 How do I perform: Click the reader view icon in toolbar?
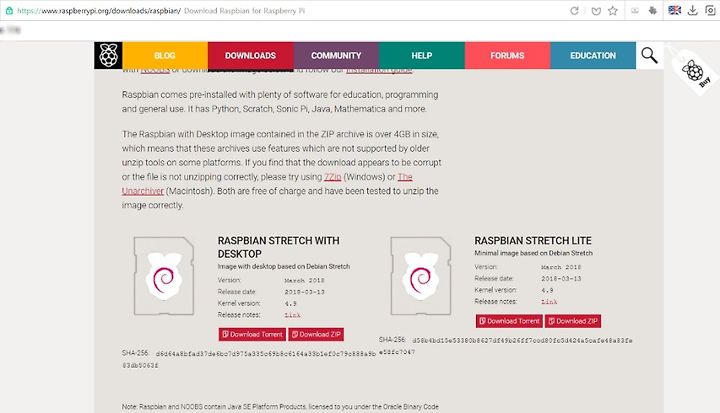click(x=635, y=11)
